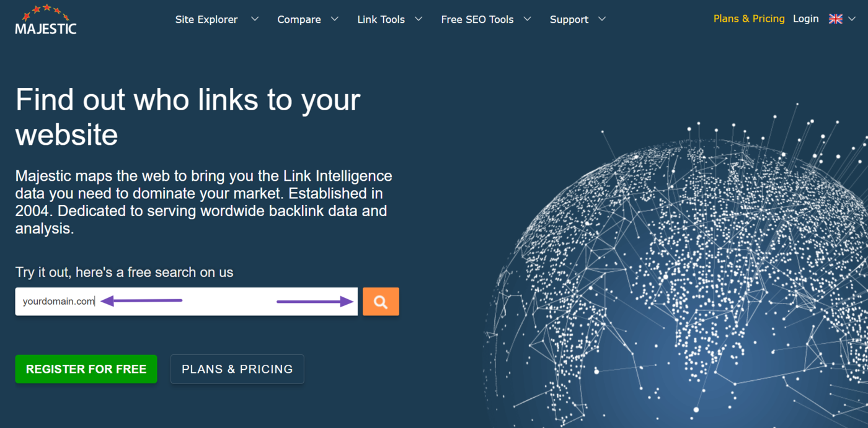Click the outlined Plans & Pricing button
The height and width of the screenshot is (428, 868).
237,369
